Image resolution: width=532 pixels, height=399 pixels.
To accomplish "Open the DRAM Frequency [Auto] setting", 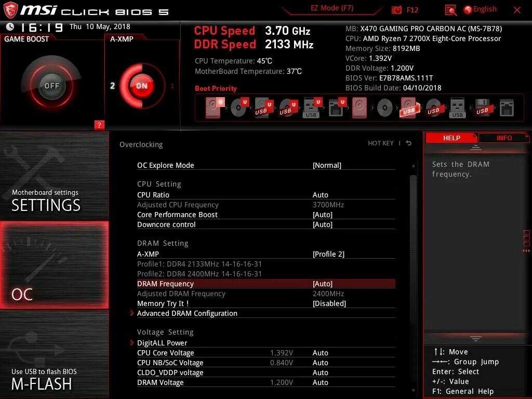I will 322,283.
